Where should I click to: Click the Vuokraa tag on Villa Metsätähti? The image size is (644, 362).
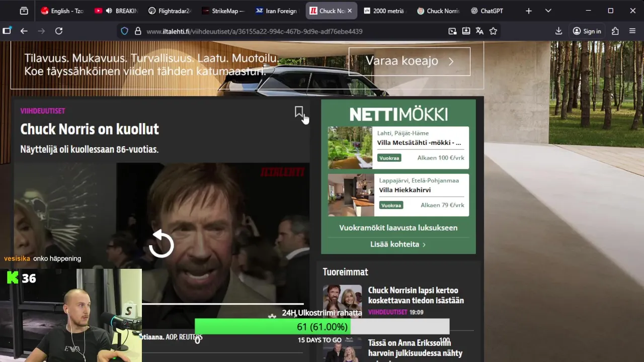tap(390, 158)
